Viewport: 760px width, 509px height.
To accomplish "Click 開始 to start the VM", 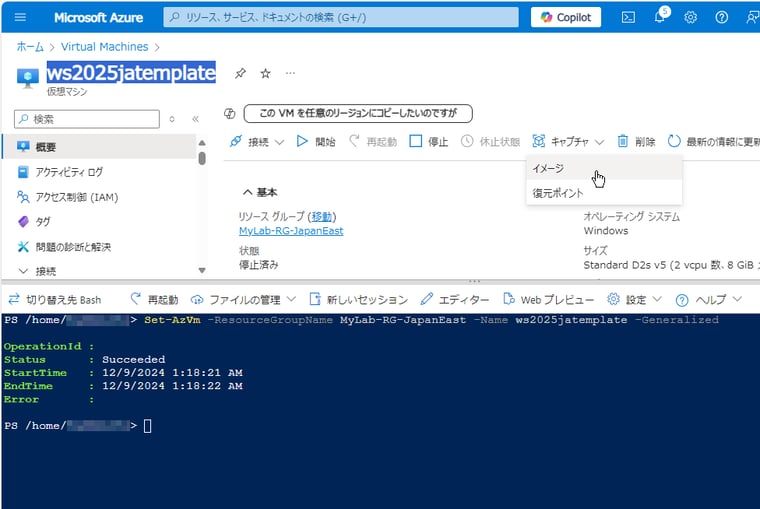I will (316, 142).
